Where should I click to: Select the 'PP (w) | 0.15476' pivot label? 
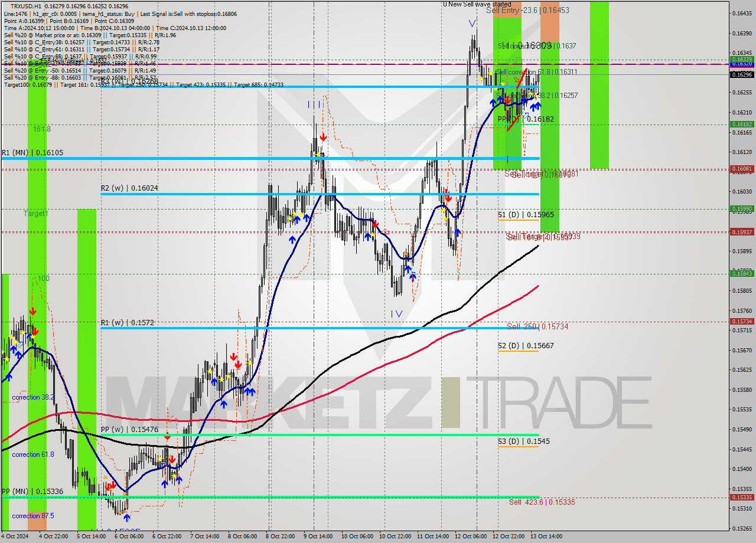tap(129, 430)
